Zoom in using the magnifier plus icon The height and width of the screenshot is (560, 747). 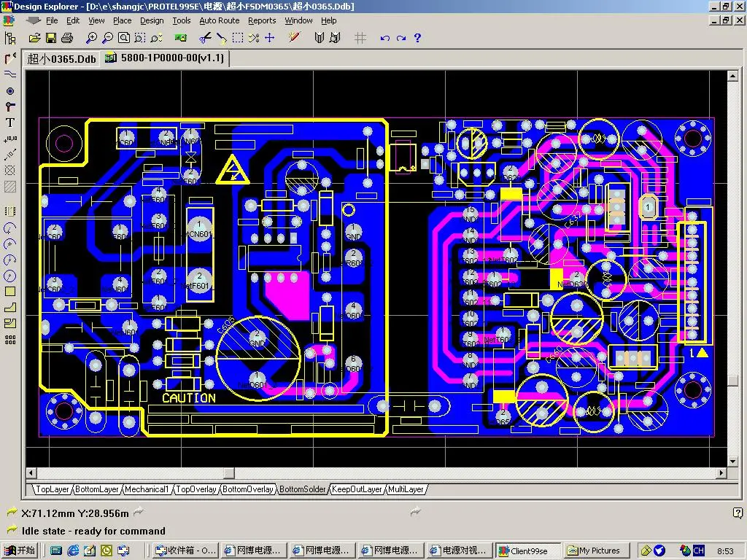(91, 38)
